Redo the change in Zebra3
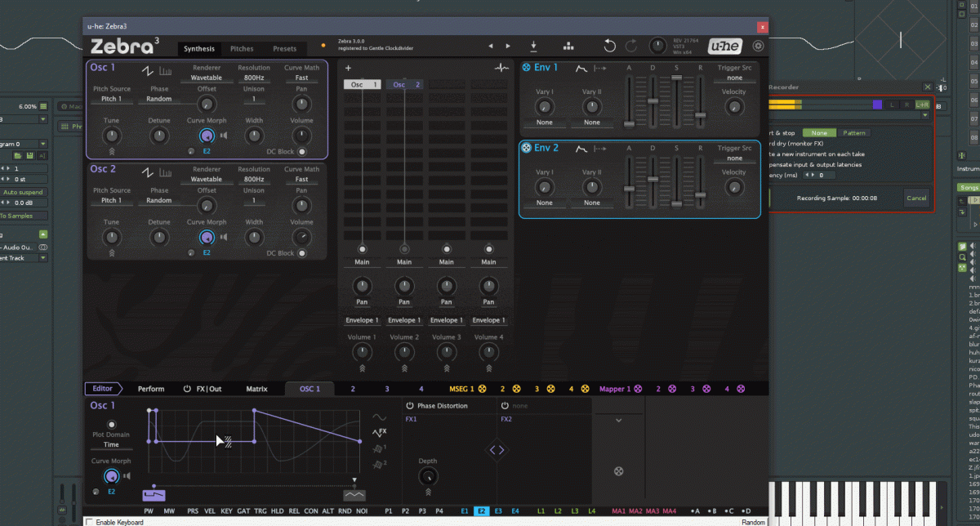980x526 pixels. click(x=631, y=47)
